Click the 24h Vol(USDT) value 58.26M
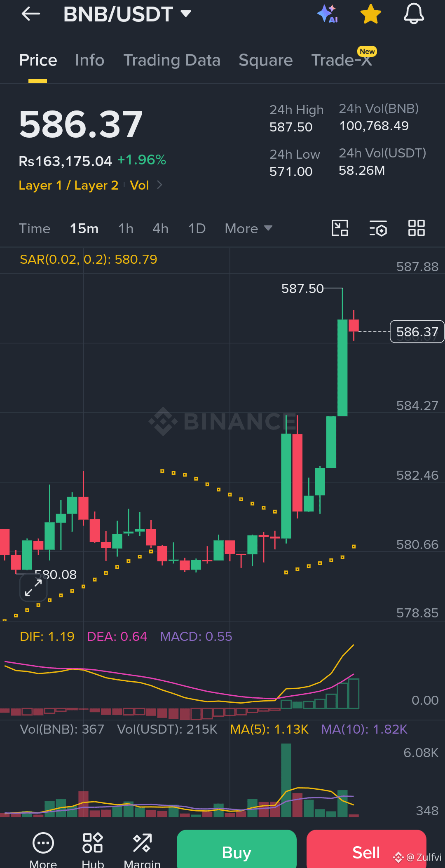The height and width of the screenshot is (868, 445). 362,170
